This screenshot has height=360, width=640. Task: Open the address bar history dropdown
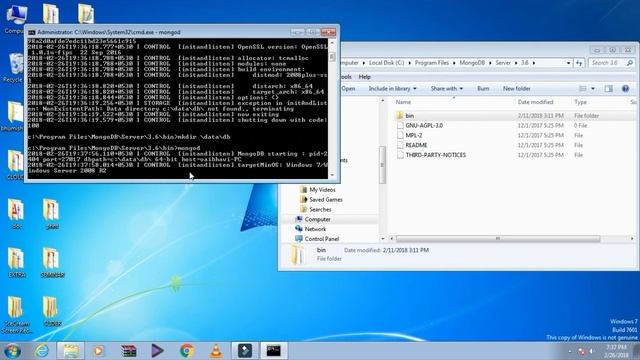pyautogui.click(x=569, y=63)
